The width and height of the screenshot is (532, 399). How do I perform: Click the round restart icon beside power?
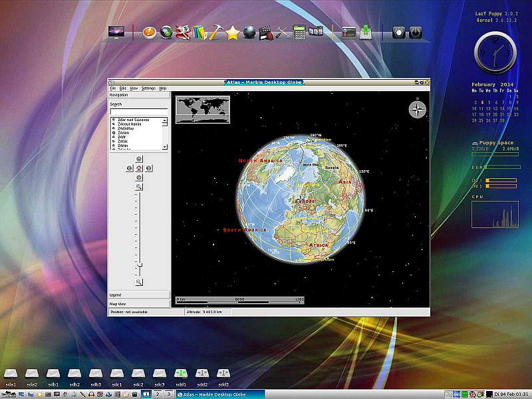[398, 33]
